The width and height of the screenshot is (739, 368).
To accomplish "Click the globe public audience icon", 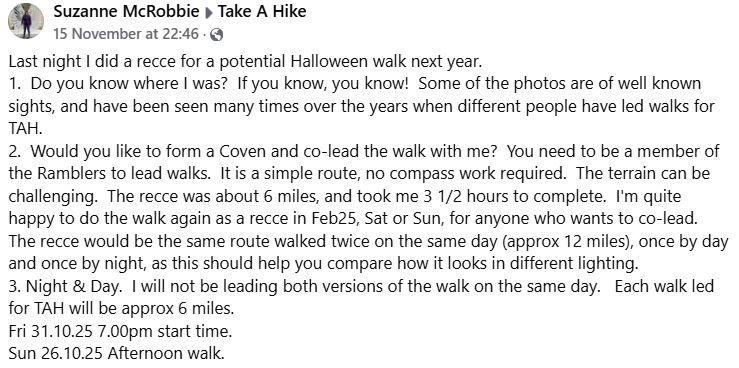I will tap(216, 35).
